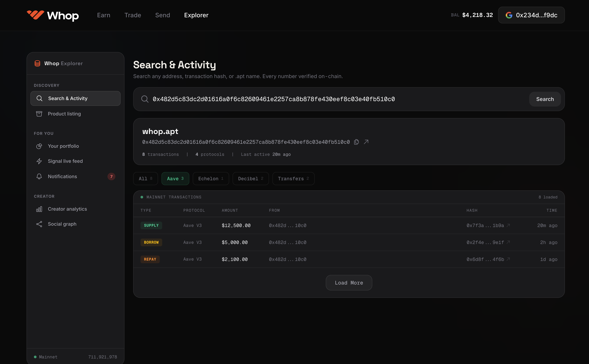Copy the whop.apt address
The image size is (589, 364).
356,142
